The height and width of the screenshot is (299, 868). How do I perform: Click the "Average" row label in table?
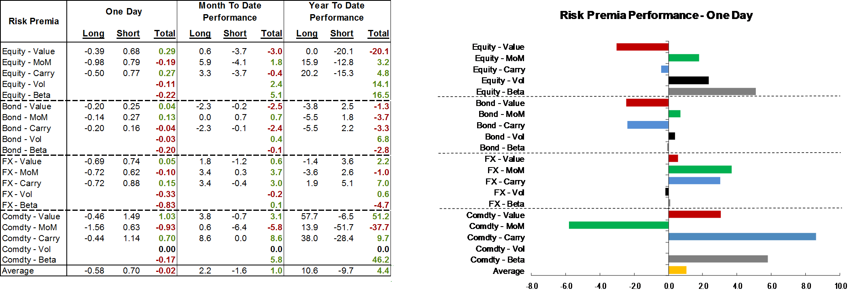pyautogui.click(x=18, y=271)
